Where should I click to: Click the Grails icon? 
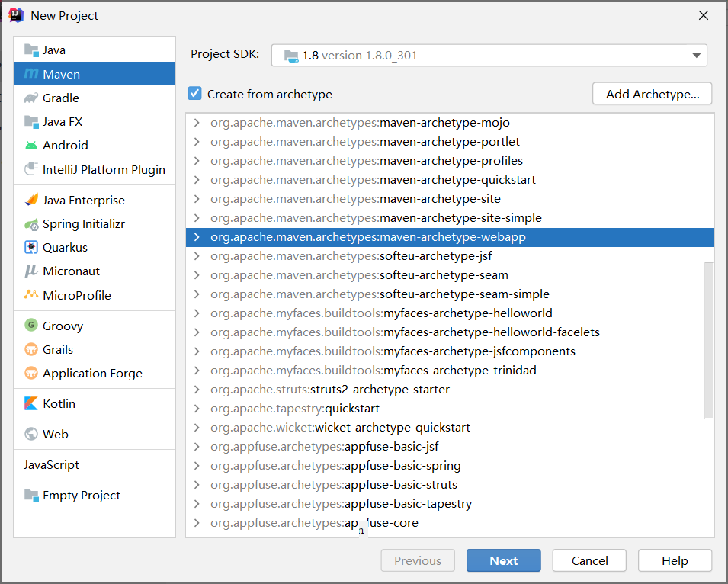(31, 349)
